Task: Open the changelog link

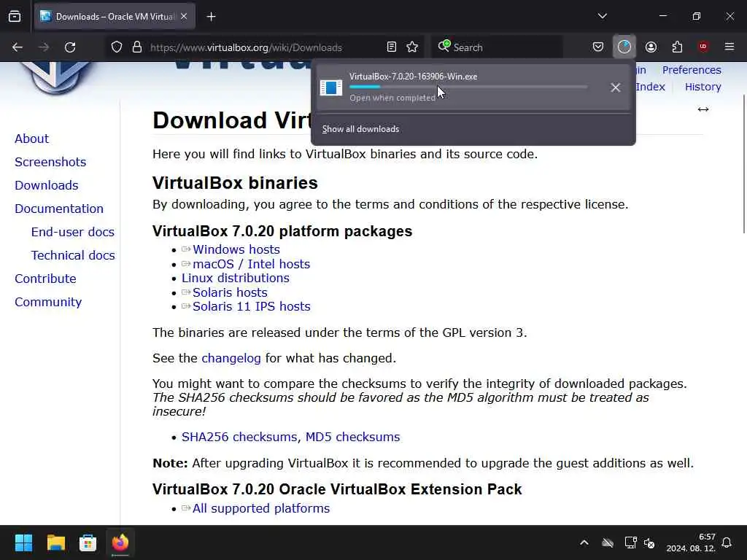Action: (x=231, y=358)
